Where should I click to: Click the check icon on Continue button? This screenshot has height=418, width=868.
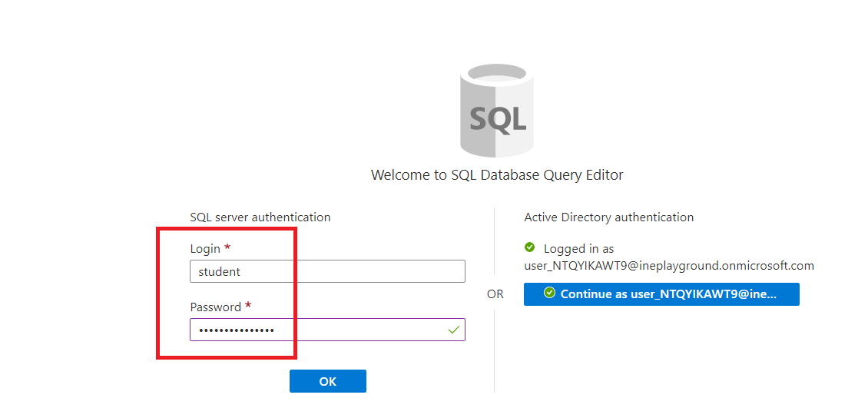(548, 294)
